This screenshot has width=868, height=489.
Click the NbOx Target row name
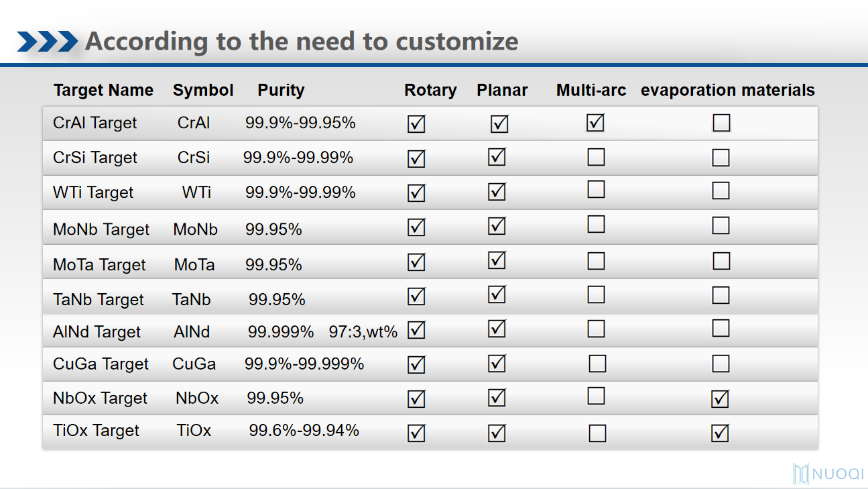(100, 398)
